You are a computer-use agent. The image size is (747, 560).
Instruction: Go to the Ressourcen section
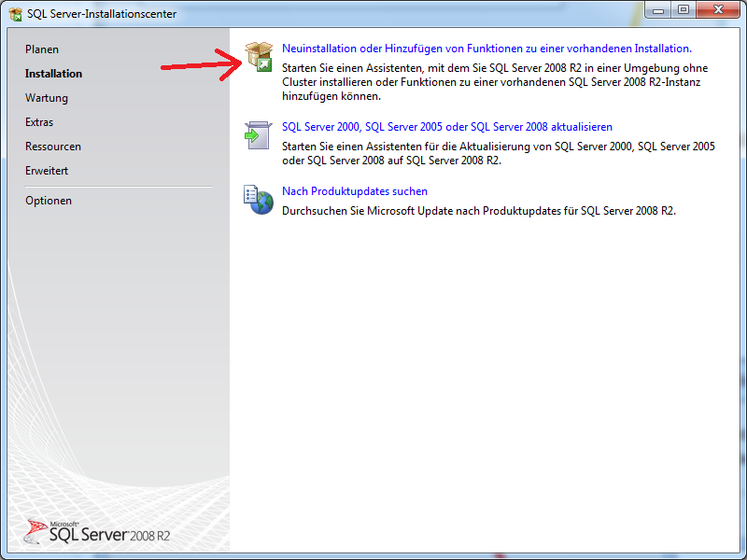pos(53,147)
